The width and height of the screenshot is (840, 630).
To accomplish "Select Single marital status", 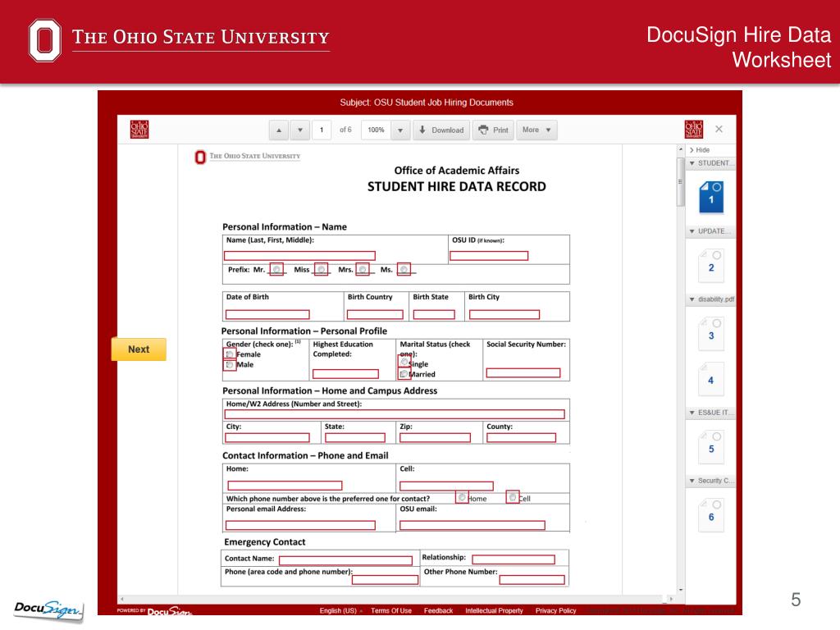I will (404, 362).
